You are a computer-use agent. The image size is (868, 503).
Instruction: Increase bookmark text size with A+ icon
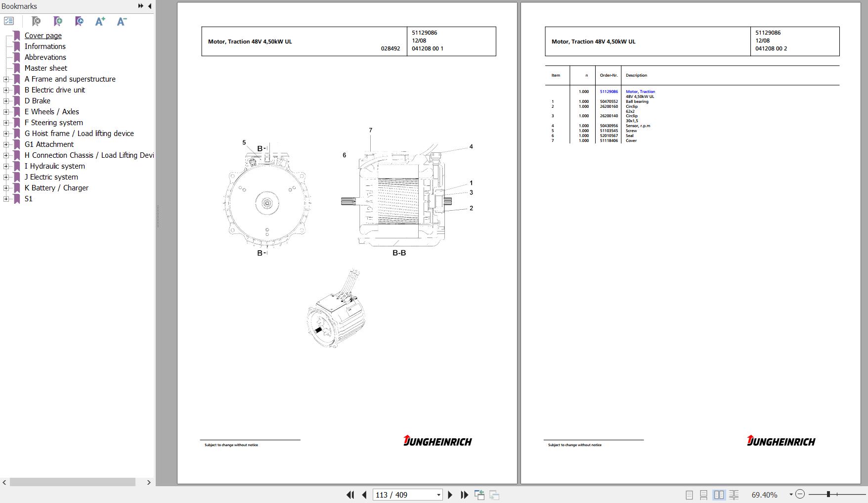point(100,21)
